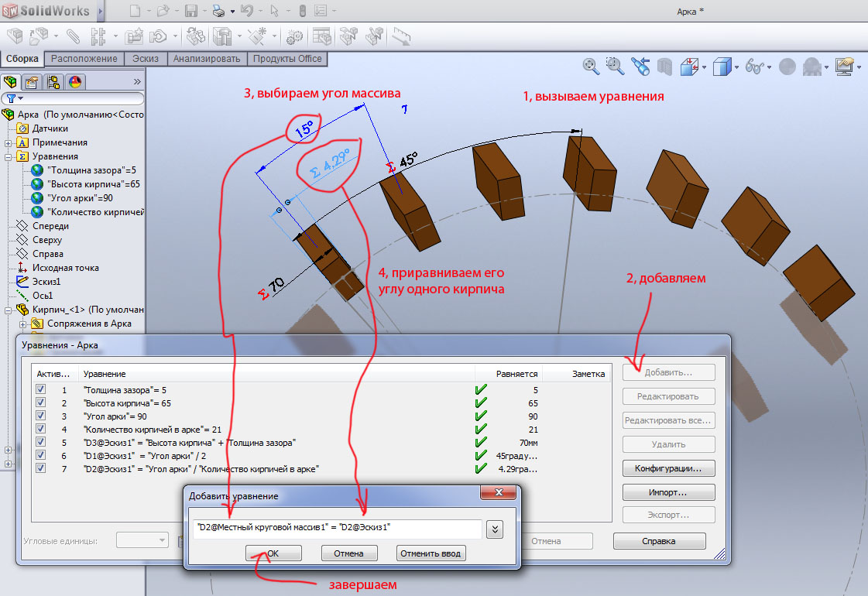Open the Анализировать tab
This screenshot has height=596, width=868.
tap(208, 59)
